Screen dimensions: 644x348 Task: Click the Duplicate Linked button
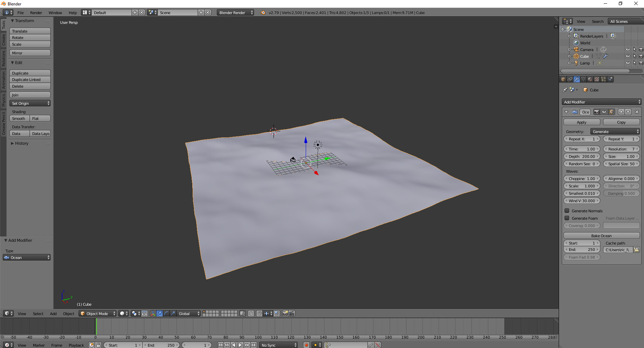[30, 80]
